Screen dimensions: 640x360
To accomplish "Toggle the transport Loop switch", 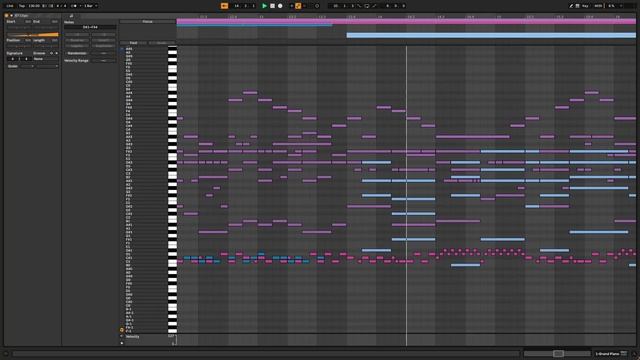I will pyautogui.click(x=367, y=6).
